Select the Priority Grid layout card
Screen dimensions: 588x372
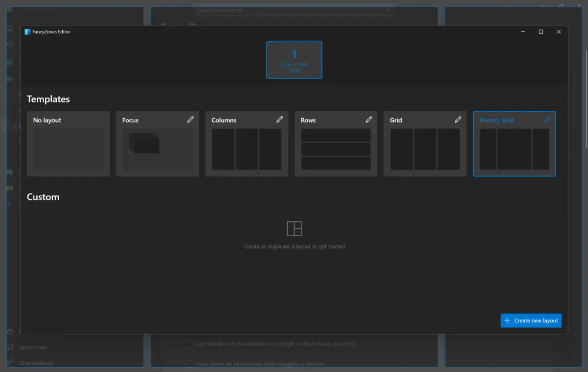click(x=514, y=144)
